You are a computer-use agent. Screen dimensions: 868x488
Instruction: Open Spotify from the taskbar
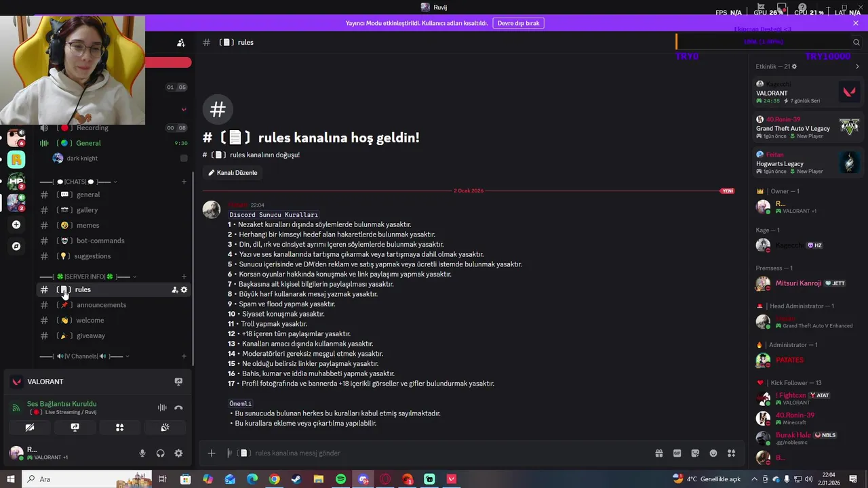(341, 479)
